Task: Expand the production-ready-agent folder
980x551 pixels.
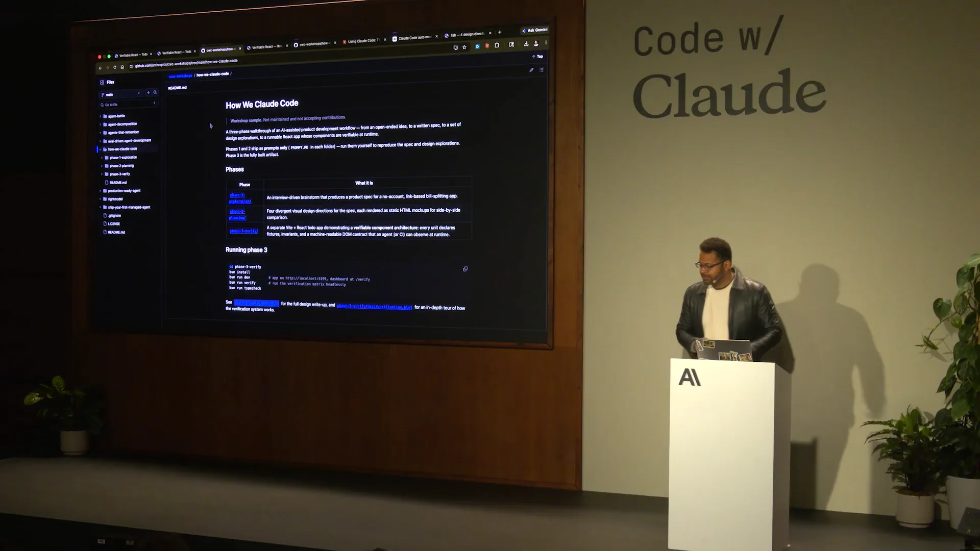Action: point(101,191)
